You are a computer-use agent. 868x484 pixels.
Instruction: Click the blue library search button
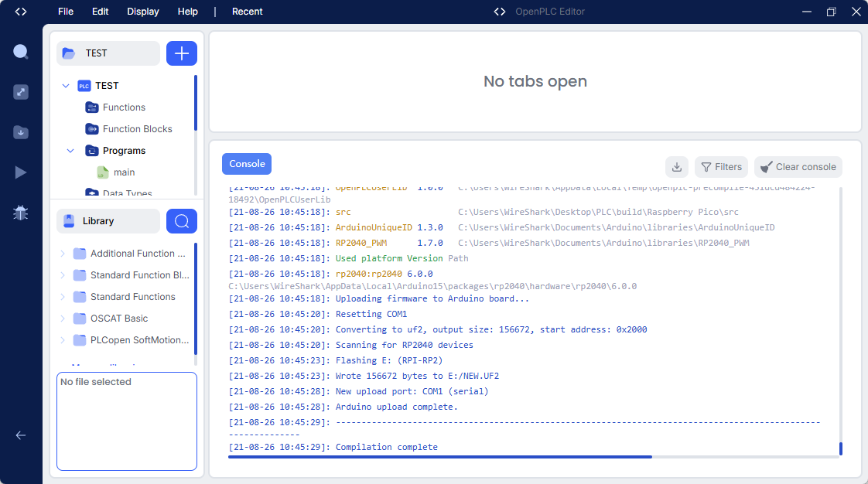pos(182,221)
